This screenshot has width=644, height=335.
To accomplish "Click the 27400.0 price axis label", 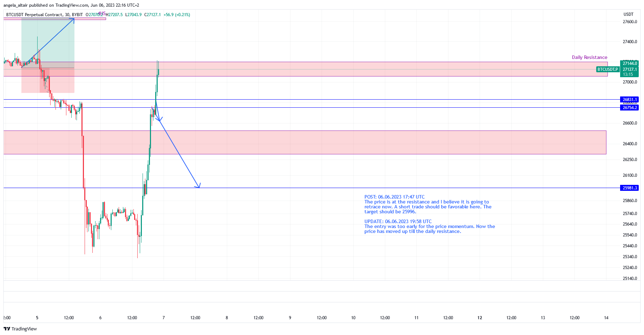I will click(630, 42).
